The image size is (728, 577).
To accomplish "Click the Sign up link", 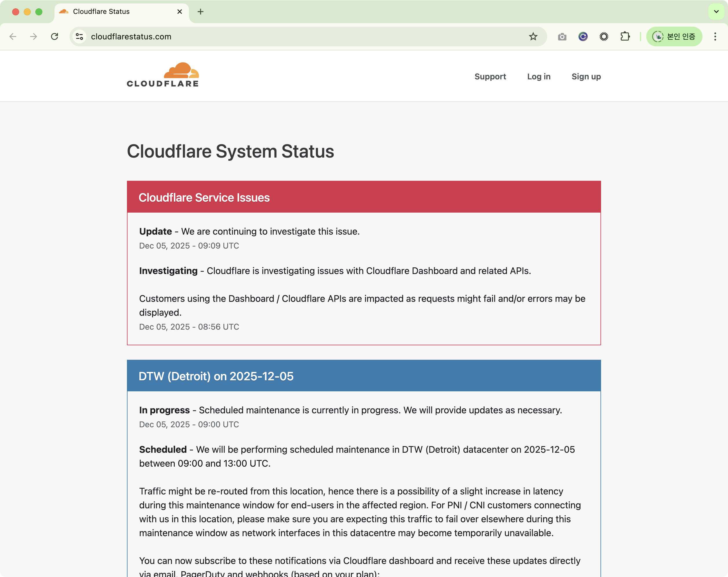I will coord(586,76).
